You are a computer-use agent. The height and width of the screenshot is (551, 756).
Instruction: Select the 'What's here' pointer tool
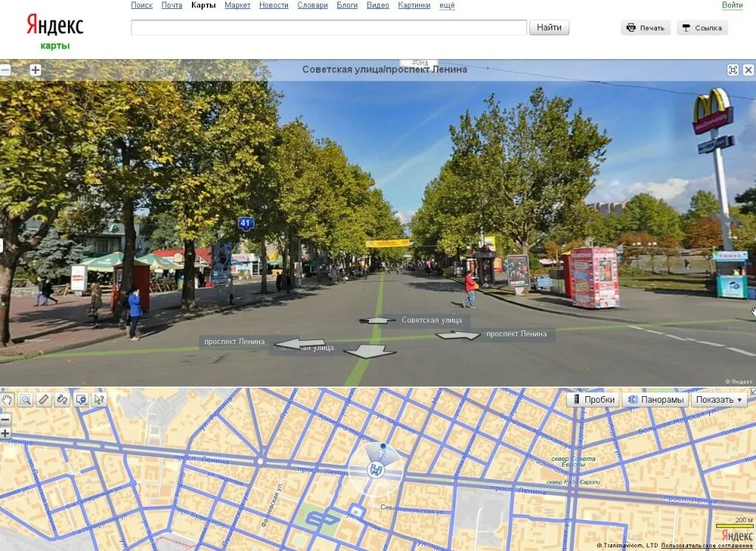[x=100, y=399]
